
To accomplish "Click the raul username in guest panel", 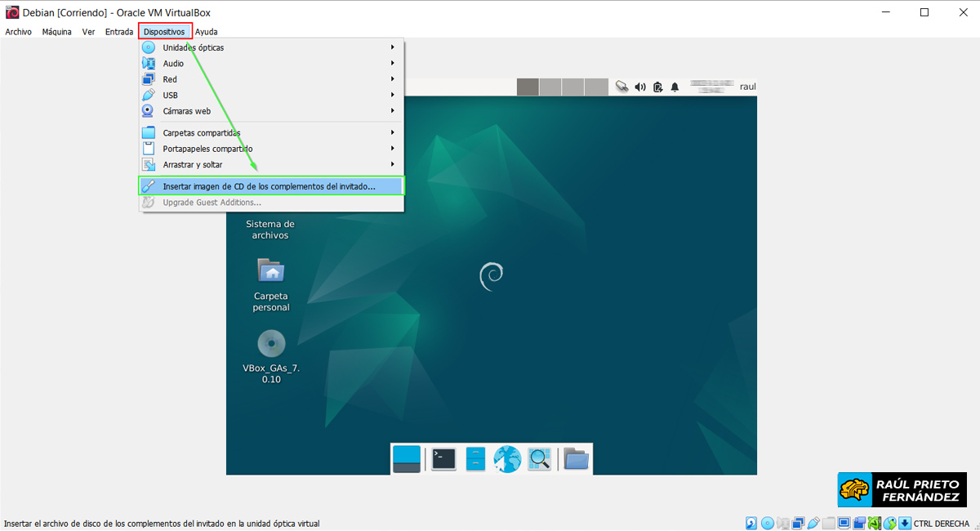I will coord(748,86).
